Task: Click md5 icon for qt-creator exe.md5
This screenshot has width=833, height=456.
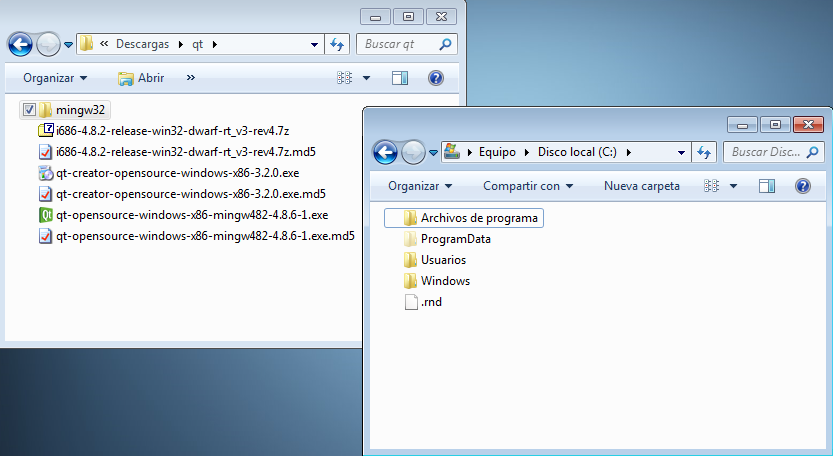Action: coord(46,194)
